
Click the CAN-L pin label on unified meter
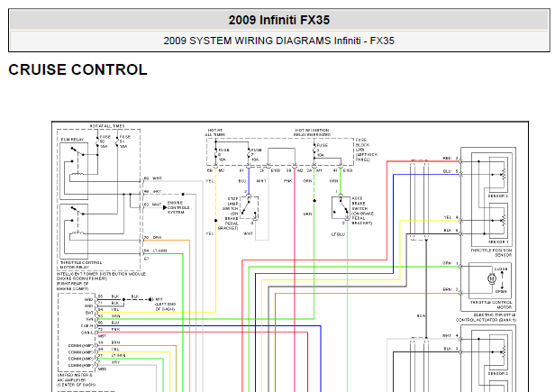[86, 333]
